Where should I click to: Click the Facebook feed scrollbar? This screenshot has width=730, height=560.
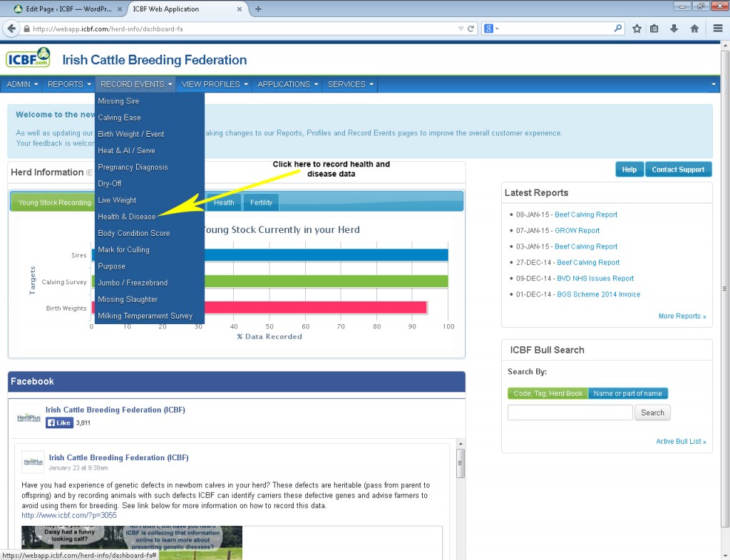461,463
